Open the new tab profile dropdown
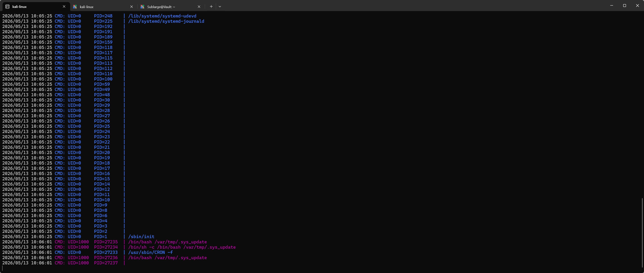The height and width of the screenshot is (273, 644). pyautogui.click(x=220, y=7)
